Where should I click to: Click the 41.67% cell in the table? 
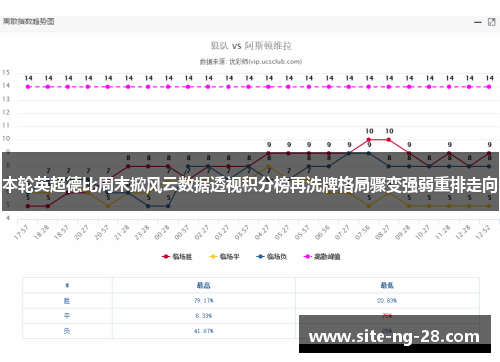204,331
